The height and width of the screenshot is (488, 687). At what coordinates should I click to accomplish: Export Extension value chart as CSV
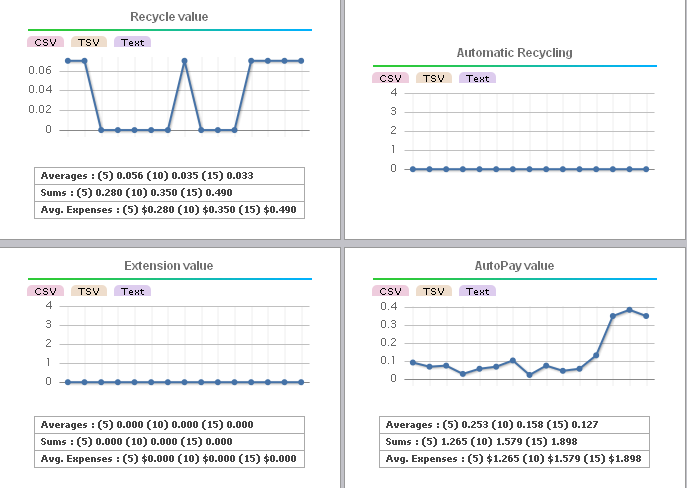46,291
